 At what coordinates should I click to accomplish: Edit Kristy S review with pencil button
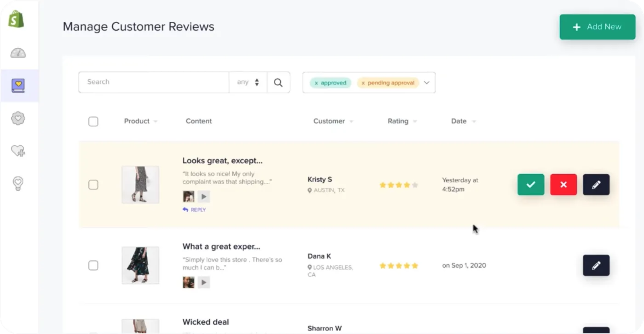(x=596, y=185)
